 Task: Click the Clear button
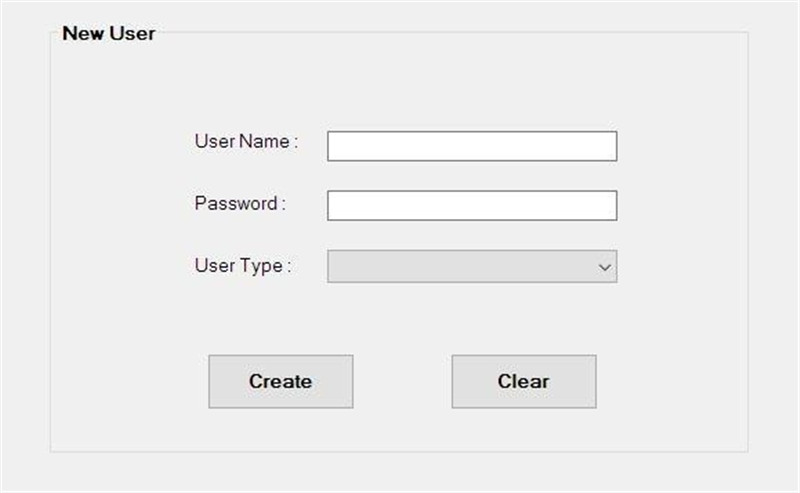click(524, 381)
